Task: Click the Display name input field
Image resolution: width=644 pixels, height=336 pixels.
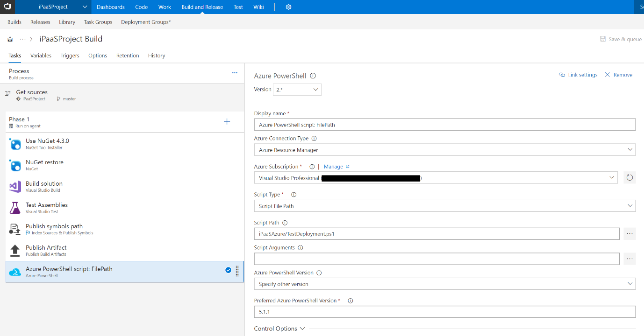Action: tap(445, 125)
